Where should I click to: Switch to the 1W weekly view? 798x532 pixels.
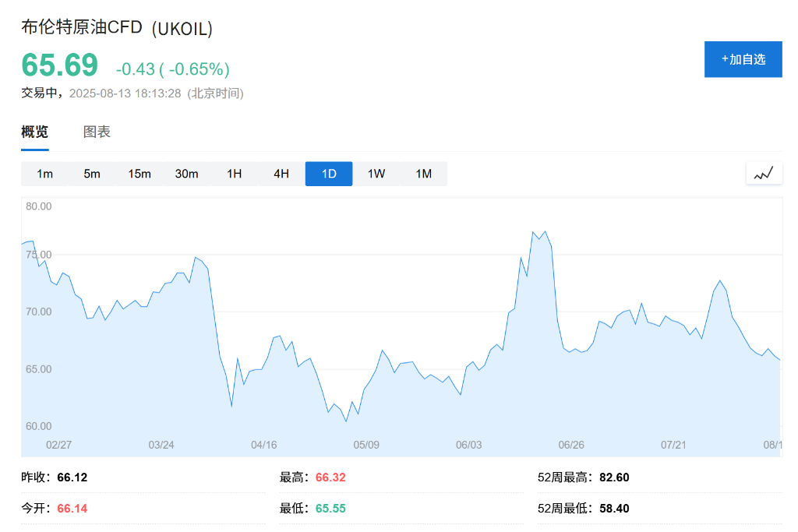376,174
